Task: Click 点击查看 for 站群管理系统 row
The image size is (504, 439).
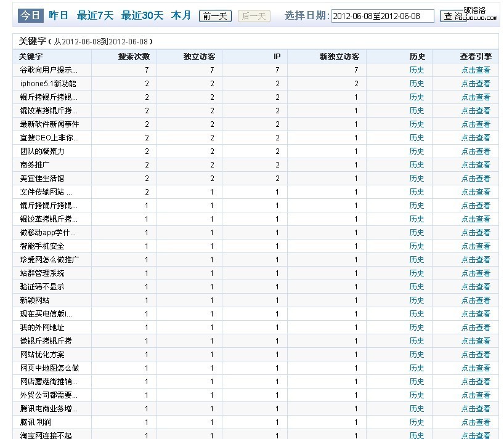Action: pos(476,273)
